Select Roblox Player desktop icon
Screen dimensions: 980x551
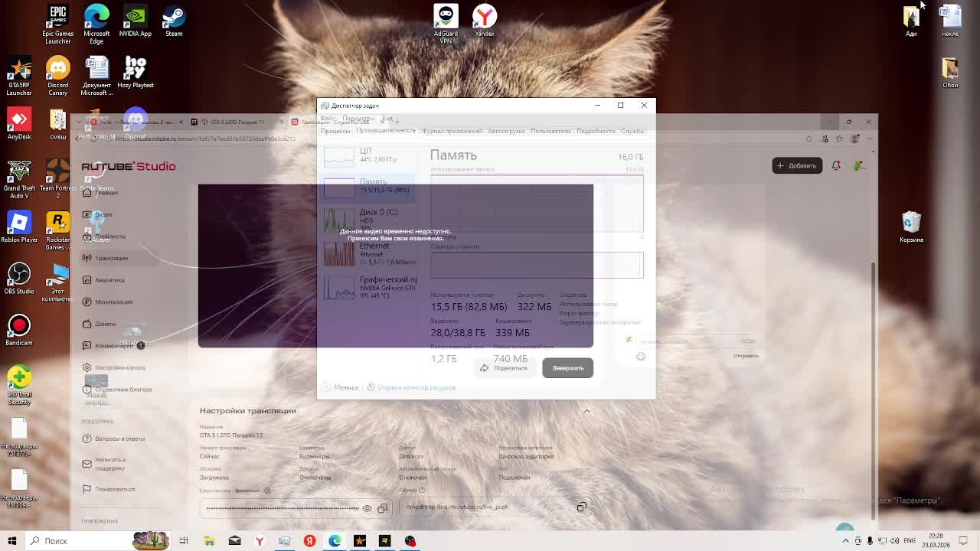19,227
